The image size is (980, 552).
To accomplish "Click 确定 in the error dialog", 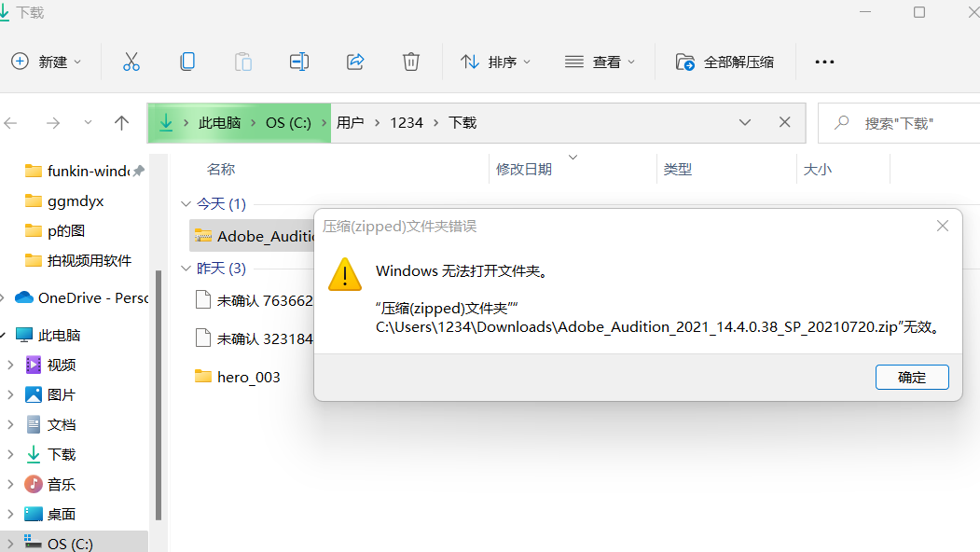I will click(x=912, y=377).
